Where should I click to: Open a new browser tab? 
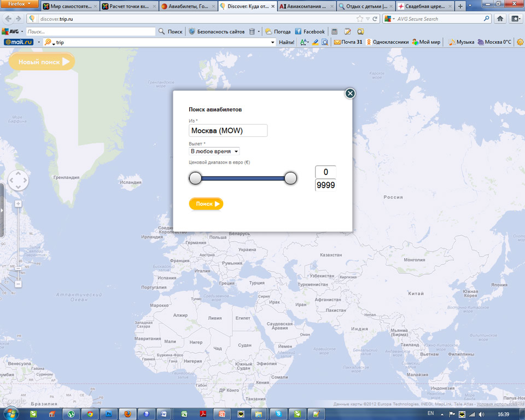point(460,6)
